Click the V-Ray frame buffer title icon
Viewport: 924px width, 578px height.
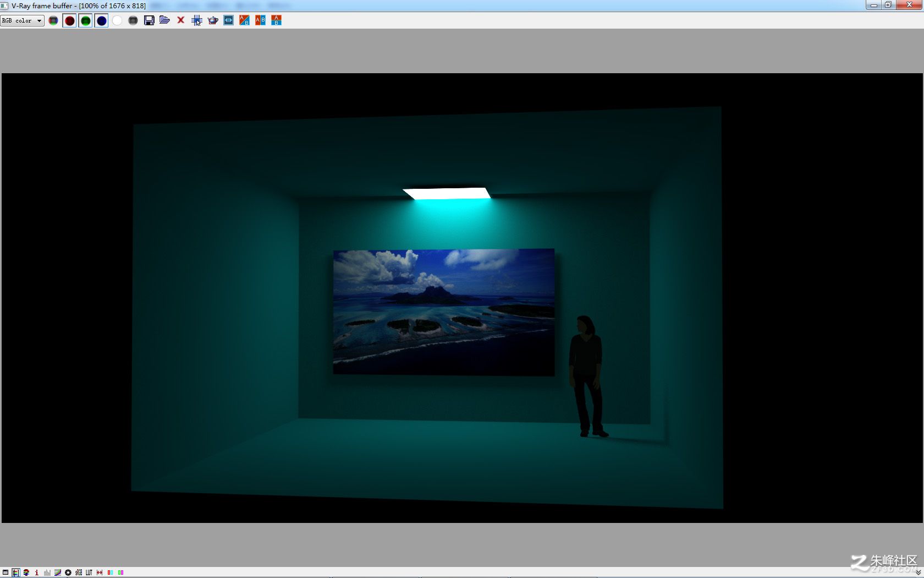tap(5, 6)
